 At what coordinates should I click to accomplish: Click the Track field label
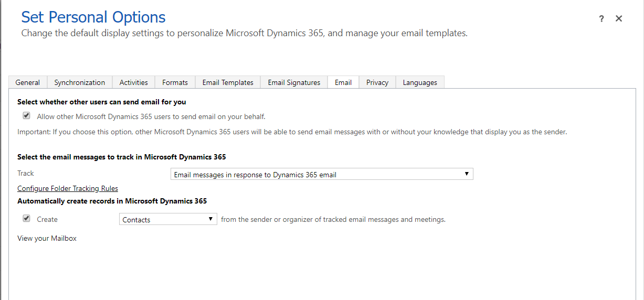(26, 173)
